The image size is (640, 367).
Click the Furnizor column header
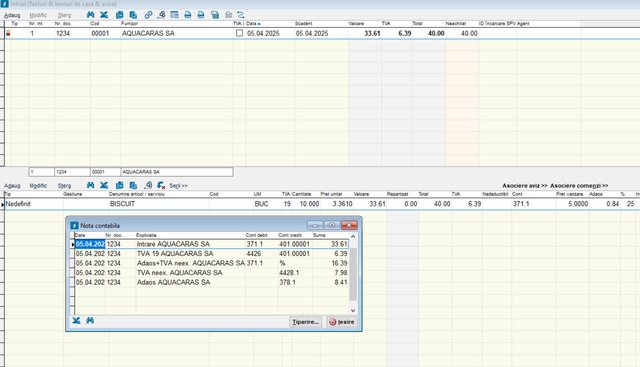coord(129,24)
